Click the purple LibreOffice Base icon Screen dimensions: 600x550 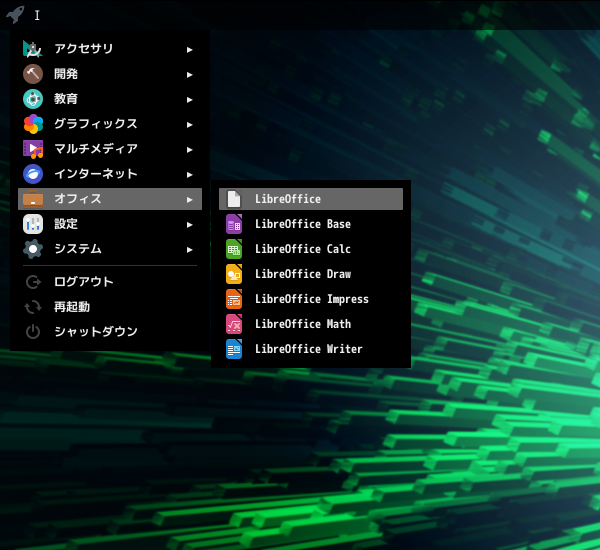click(x=234, y=224)
